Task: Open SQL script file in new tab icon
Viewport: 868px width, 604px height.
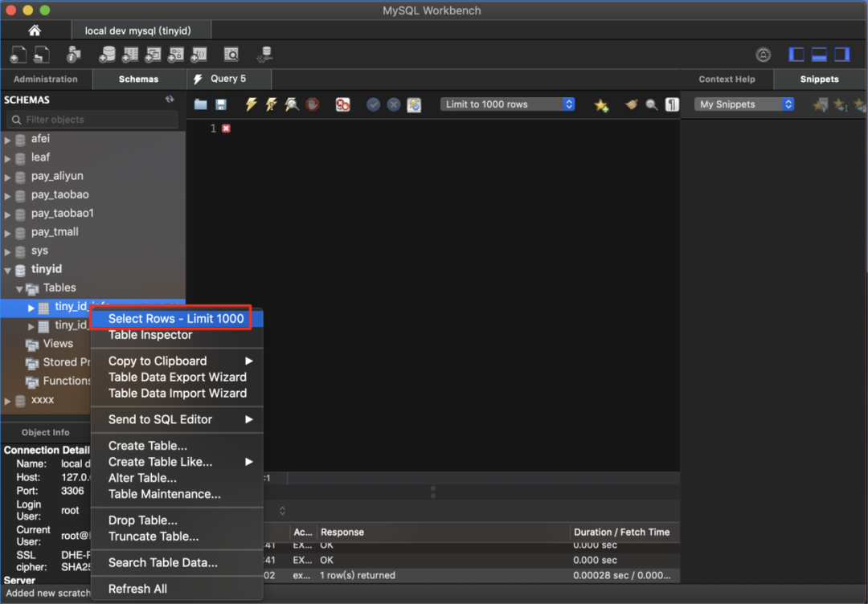Action: (42, 54)
